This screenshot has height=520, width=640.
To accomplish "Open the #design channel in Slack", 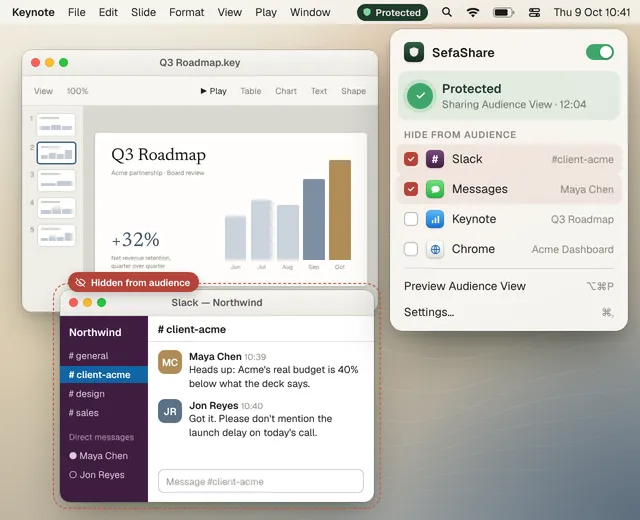I will click(104, 394).
